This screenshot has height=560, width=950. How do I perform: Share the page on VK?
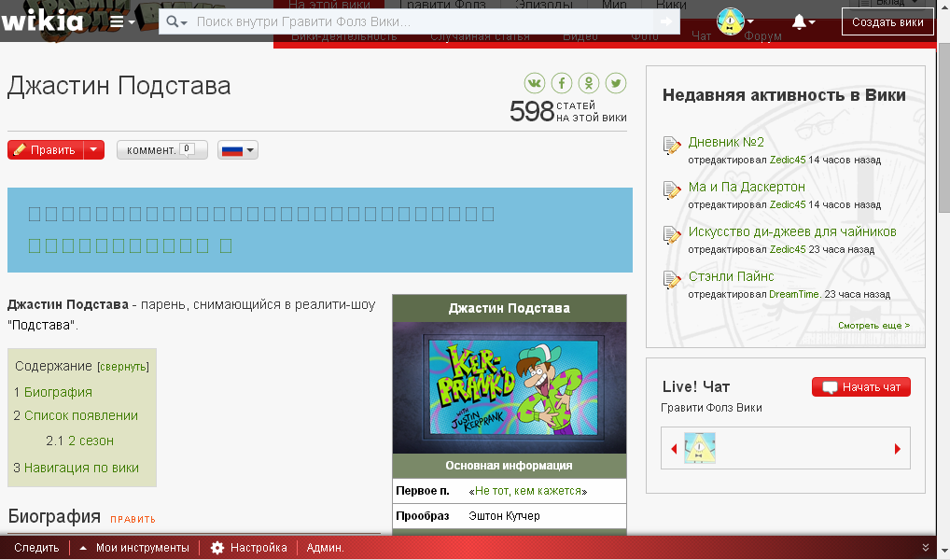(x=535, y=83)
